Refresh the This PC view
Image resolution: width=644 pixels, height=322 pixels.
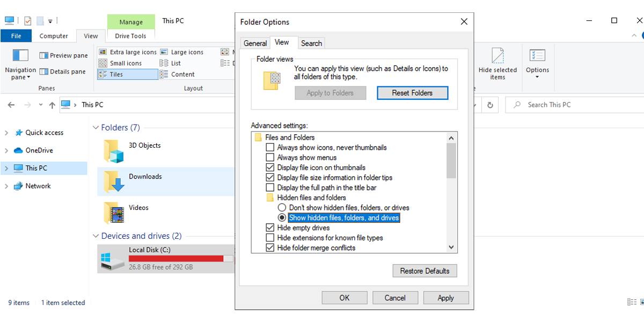point(490,105)
